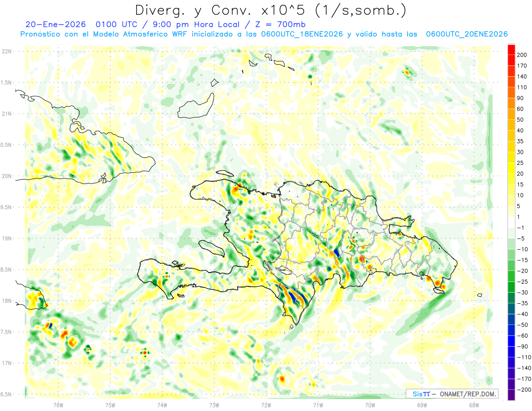Click the 19N latitude label
532x411 pixels.
(7, 239)
